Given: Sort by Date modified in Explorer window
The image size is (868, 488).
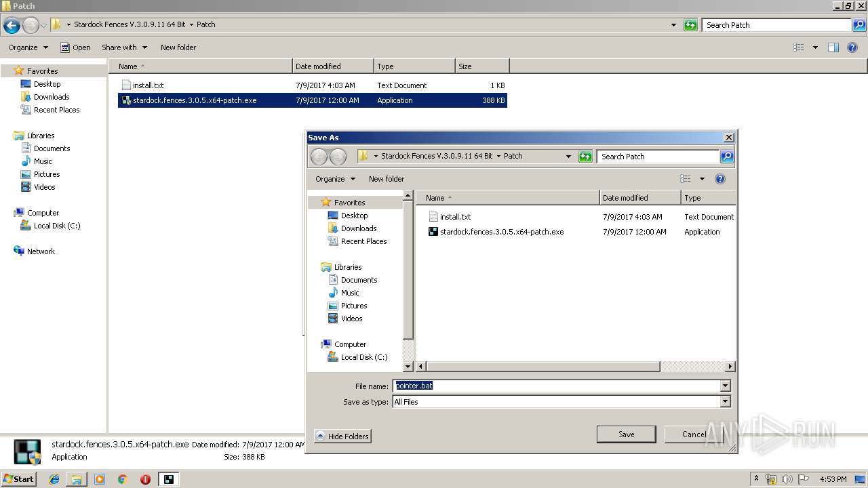Looking at the screenshot, I should click(x=333, y=66).
